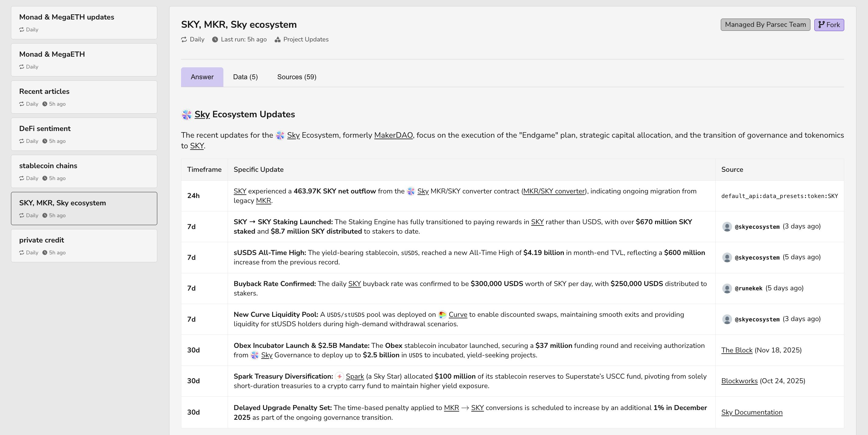Click the Spark logo icon in table
868x435 pixels.
(339, 377)
